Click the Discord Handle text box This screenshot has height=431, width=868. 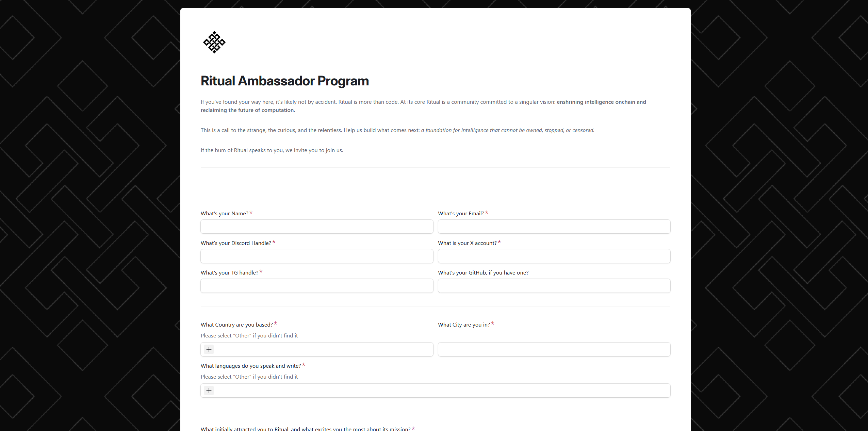pyautogui.click(x=316, y=256)
